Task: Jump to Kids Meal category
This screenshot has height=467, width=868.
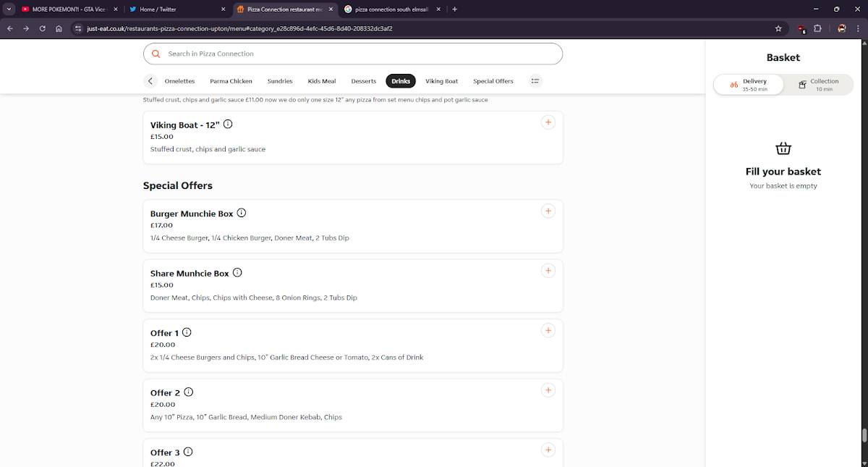Action: click(x=322, y=81)
